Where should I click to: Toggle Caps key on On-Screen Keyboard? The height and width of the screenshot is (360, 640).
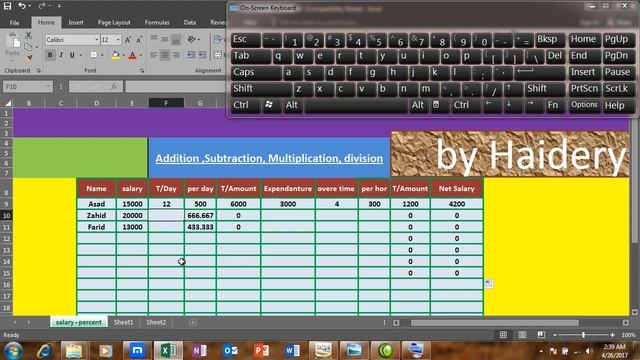point(256,73)
